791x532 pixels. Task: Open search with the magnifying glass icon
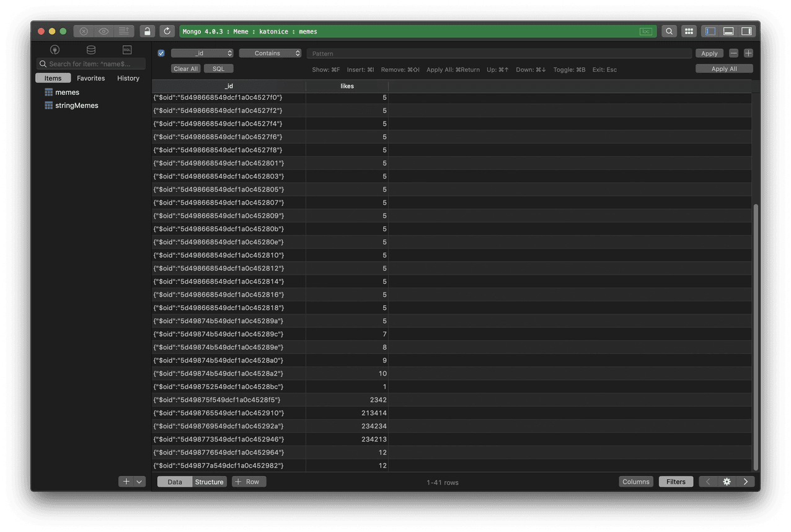[x=669, y=31]
